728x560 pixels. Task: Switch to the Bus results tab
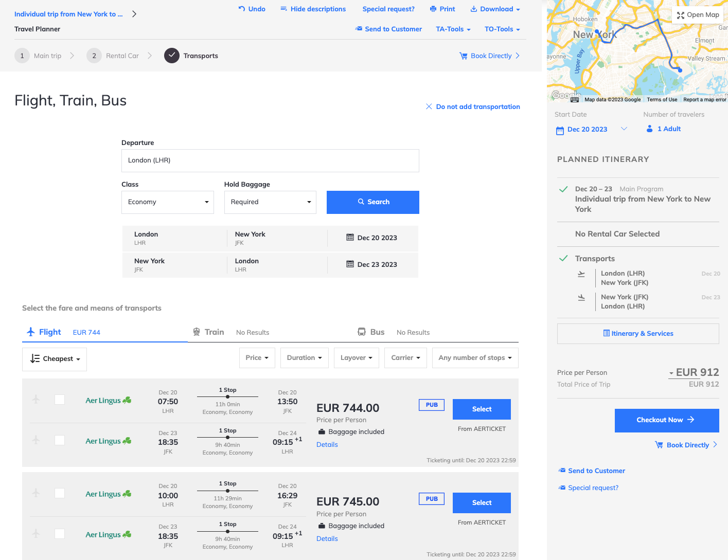pyautogui.click(x=394, y=332)
